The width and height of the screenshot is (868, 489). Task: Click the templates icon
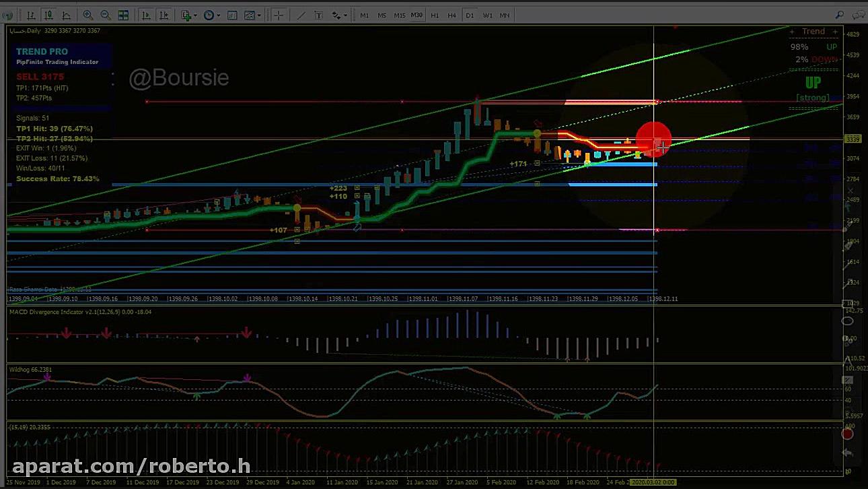click(249, 15)
